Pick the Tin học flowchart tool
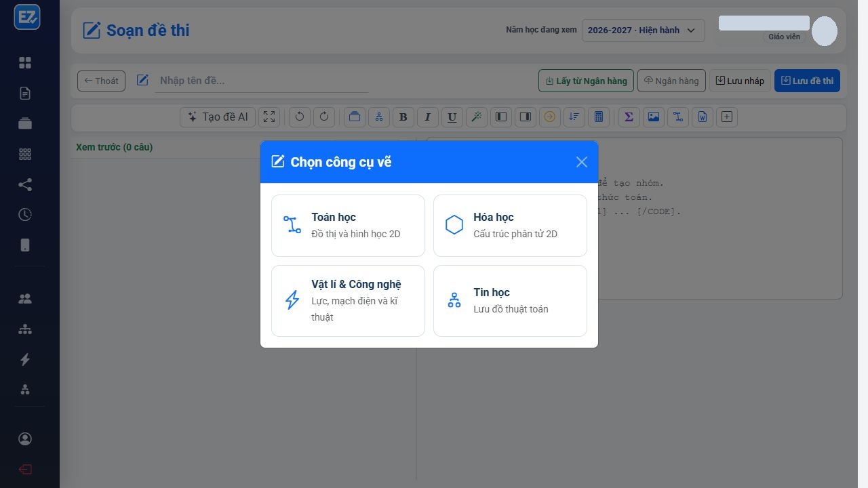868x488 pixels. coord(510,301)
